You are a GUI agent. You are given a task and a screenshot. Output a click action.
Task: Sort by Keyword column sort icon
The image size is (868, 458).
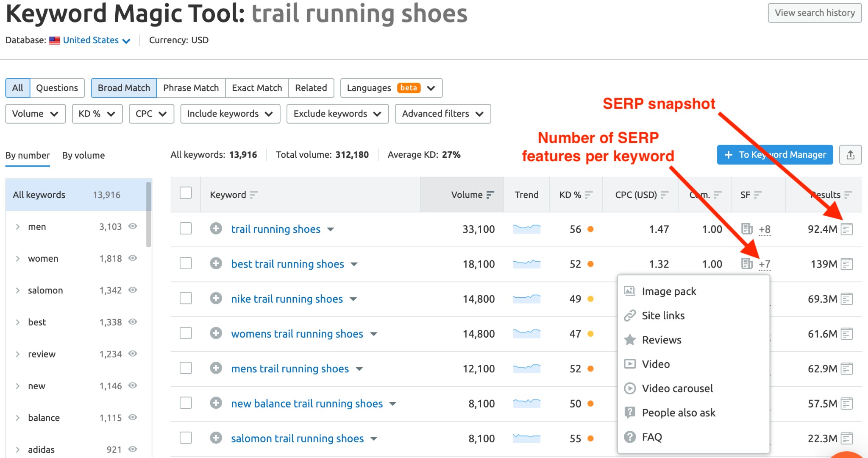point(253,195)
